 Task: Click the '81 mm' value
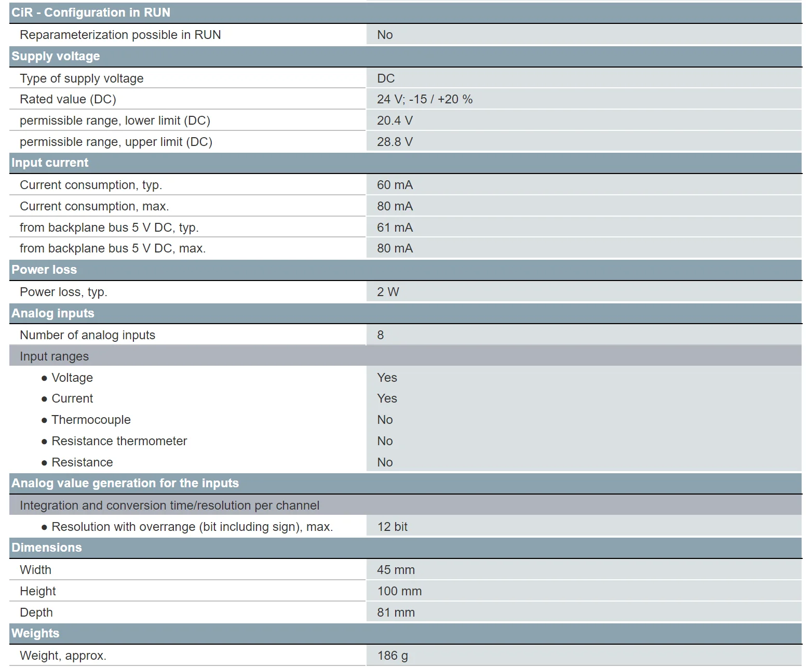point(396,612)
